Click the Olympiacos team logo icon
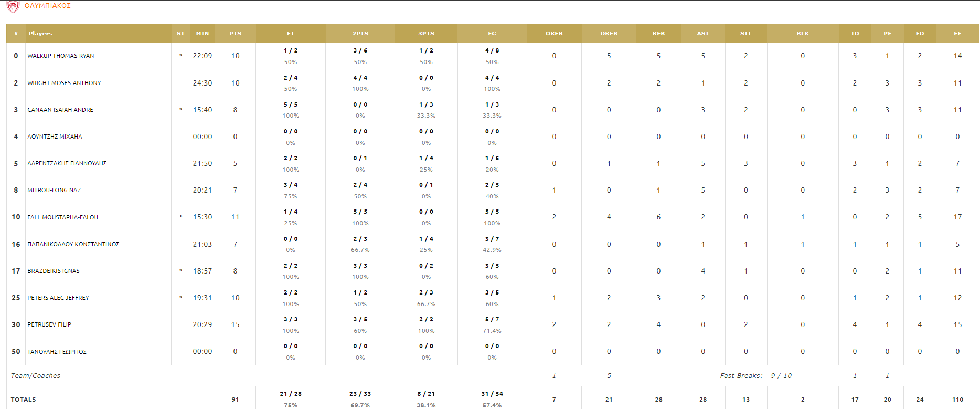This screenshot has height=409, width=980. tap(13, 6)
